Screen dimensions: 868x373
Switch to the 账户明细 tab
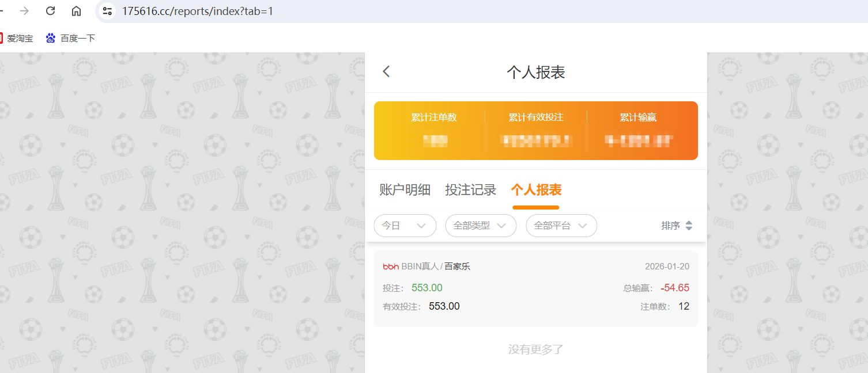[x=405, y=190]
